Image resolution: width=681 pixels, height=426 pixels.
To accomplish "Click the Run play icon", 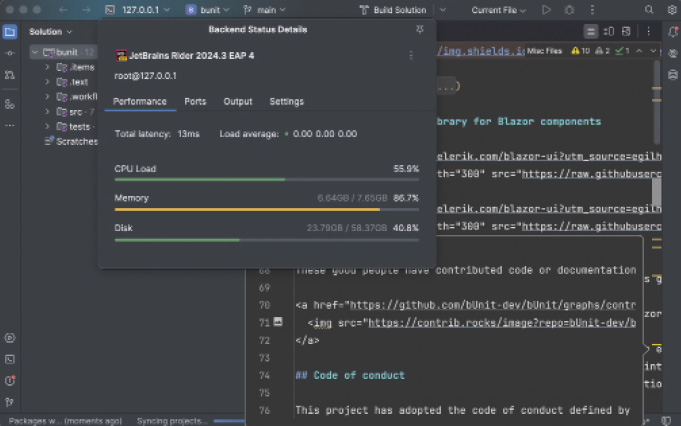I will (546, 10).
